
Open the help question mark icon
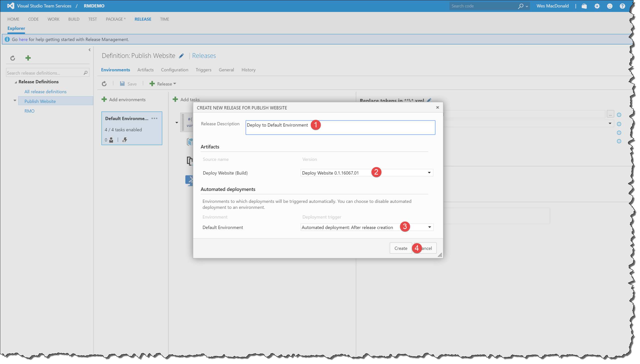622,6
